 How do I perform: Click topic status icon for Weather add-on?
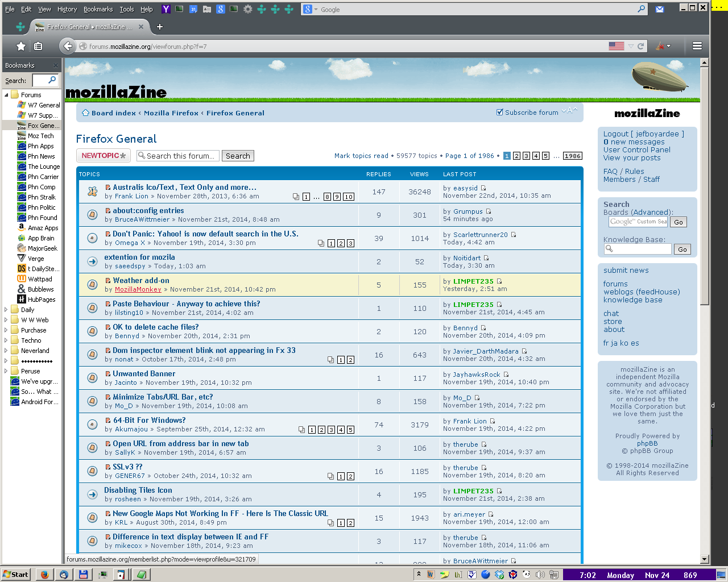92,285
